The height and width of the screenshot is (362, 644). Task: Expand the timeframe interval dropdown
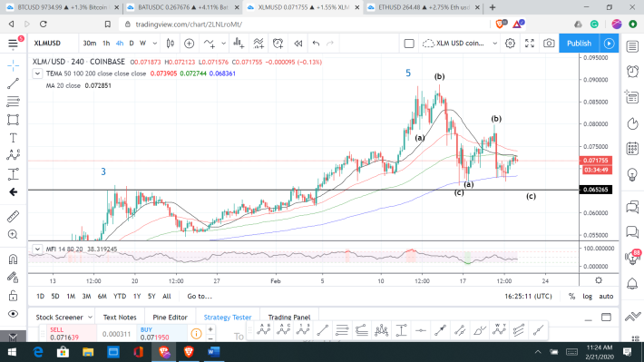pos(155,44)
